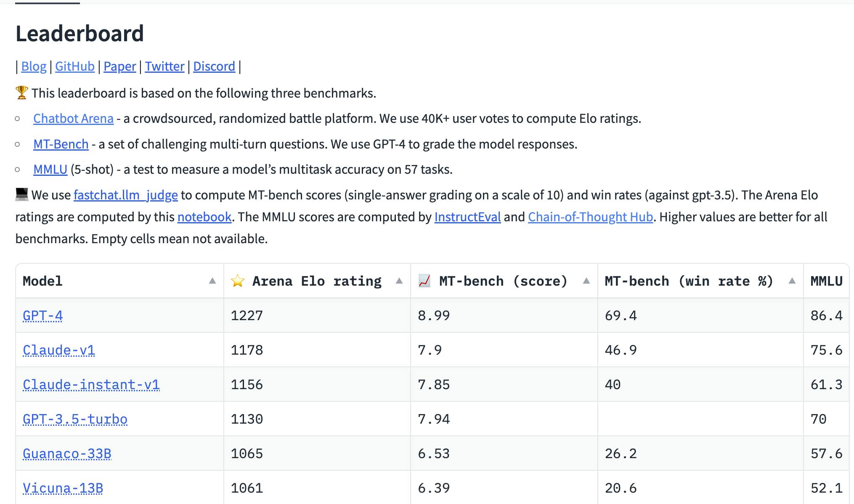This screenshot has height=504, width=854.
Task: Open the fastchat.llm_judge link
Action: [125, 195]
